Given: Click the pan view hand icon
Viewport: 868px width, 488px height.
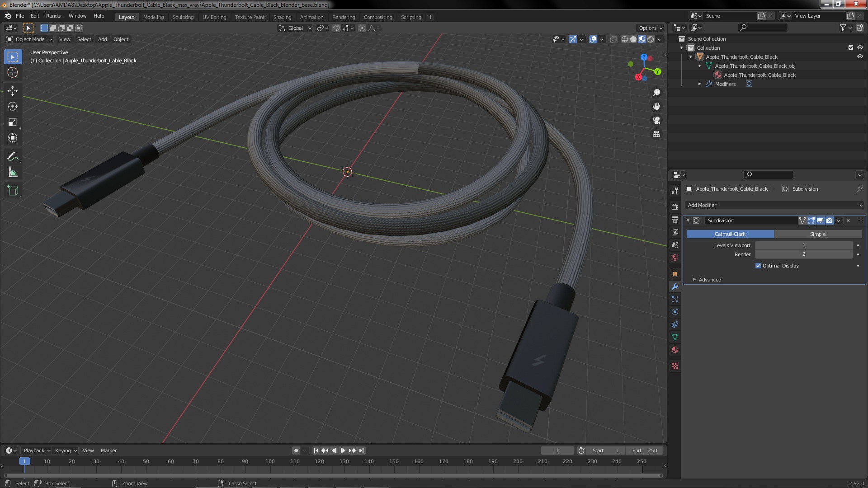Looking at the screenshot, I should (656, 106).
